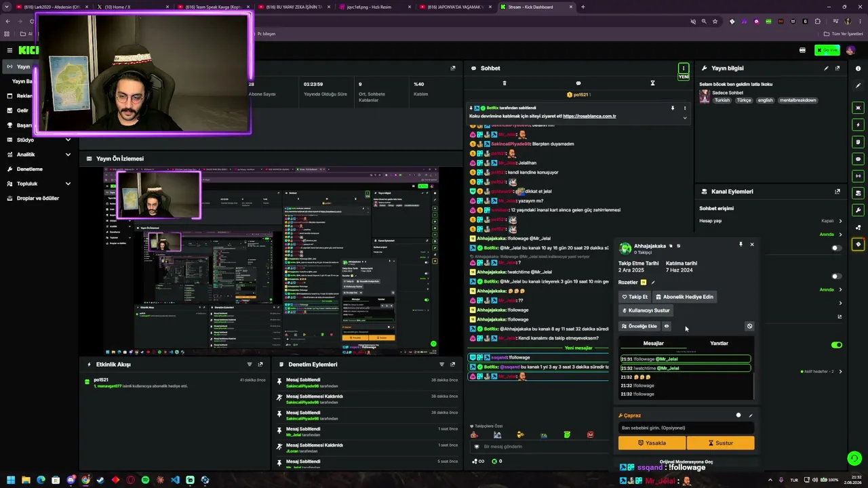Unpin the BotRix pinned message

(x=673, y=108)
